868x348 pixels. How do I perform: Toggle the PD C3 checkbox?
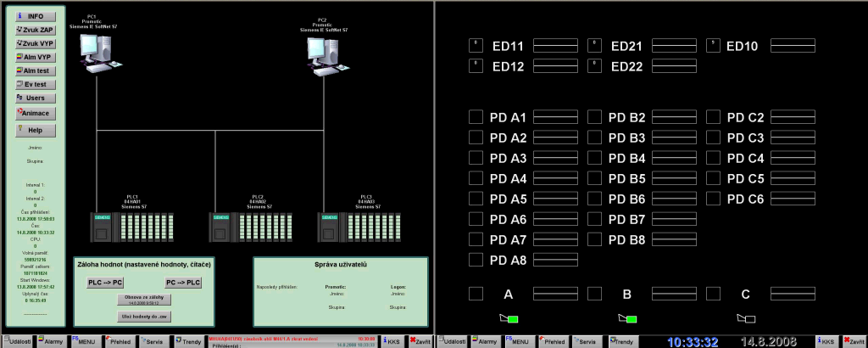713,138
